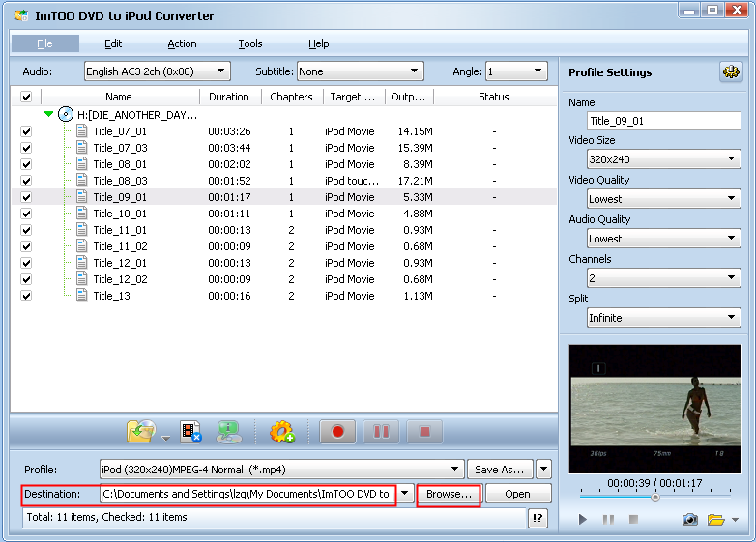Uncheck the Title_08_01 checkbox
This screenshot has height=542, width=756.
tap(26, 164)
